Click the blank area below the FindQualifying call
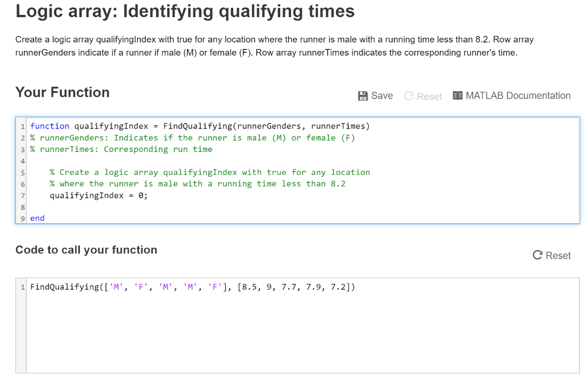Image resolution: width=588 pixels, height=386 pixels. pos(230,333)
